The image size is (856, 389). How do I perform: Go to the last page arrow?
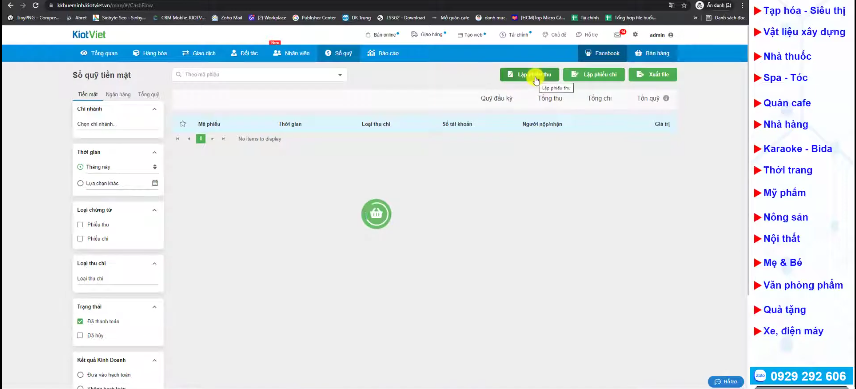(x=223, y=139)
